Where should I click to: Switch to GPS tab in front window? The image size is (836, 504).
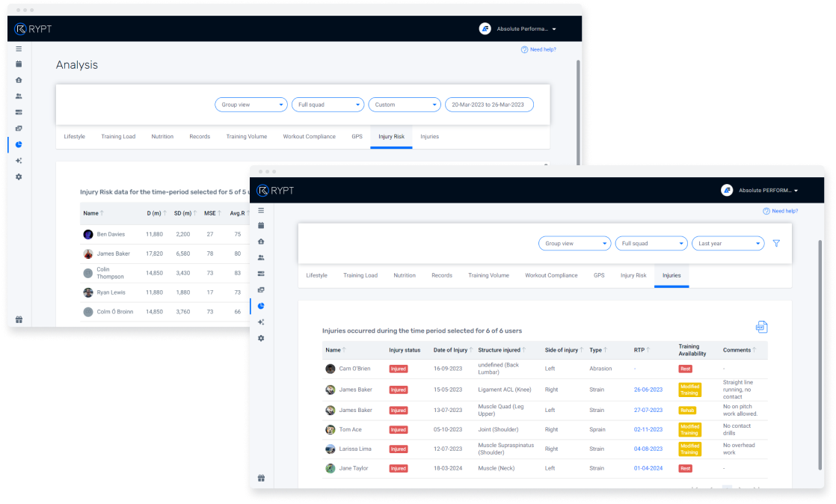coord(599,275)
